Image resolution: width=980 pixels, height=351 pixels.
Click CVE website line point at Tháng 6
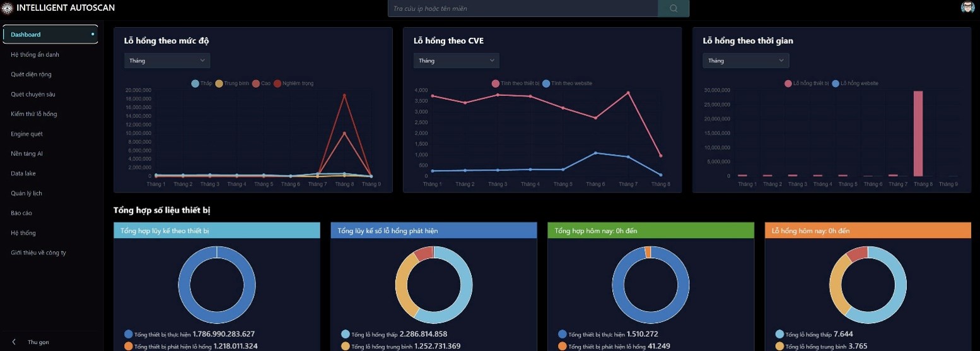coord(595,153)
